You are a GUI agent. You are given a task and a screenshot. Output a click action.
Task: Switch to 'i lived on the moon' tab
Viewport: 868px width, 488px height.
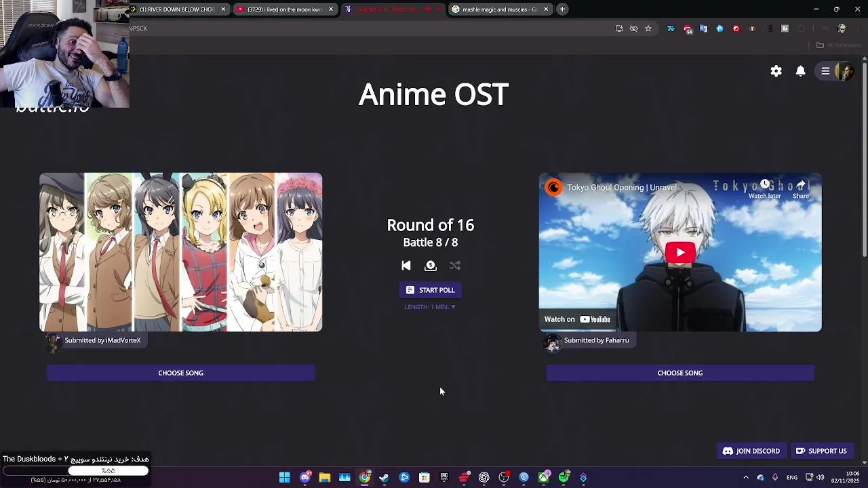pos(283,9)
